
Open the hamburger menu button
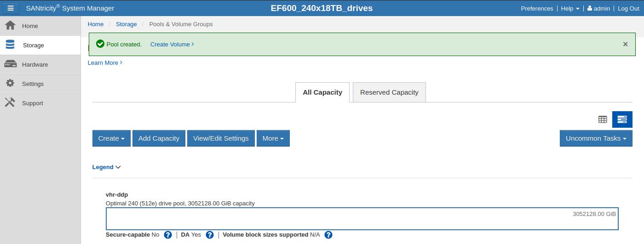(x=11, y=8)
